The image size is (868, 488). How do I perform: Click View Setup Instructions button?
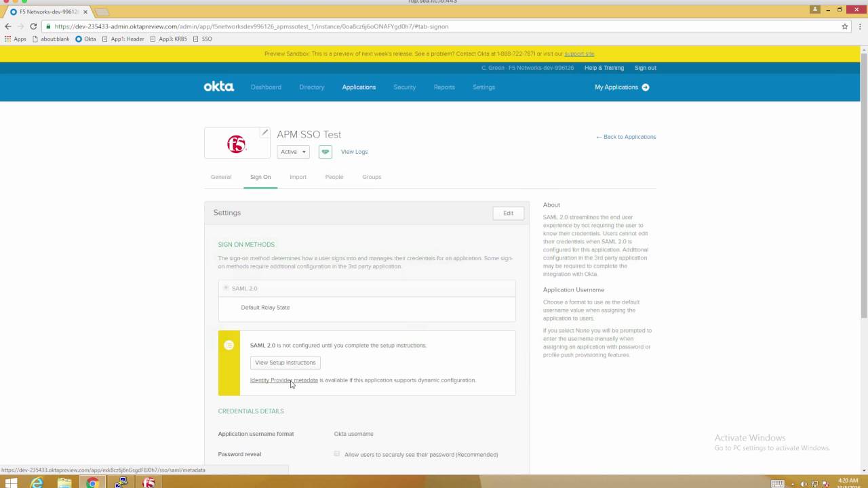(285, 363)
